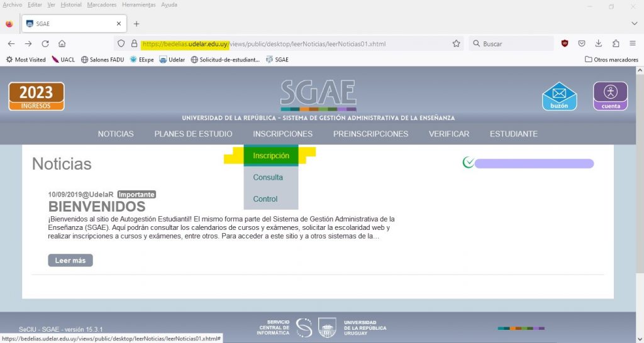The width and height of the screenshot is (644, 343).
Task: Open the PLANES DE ESTUDIO navigation item
Action: pyautogui.click(x=194, y=134)
